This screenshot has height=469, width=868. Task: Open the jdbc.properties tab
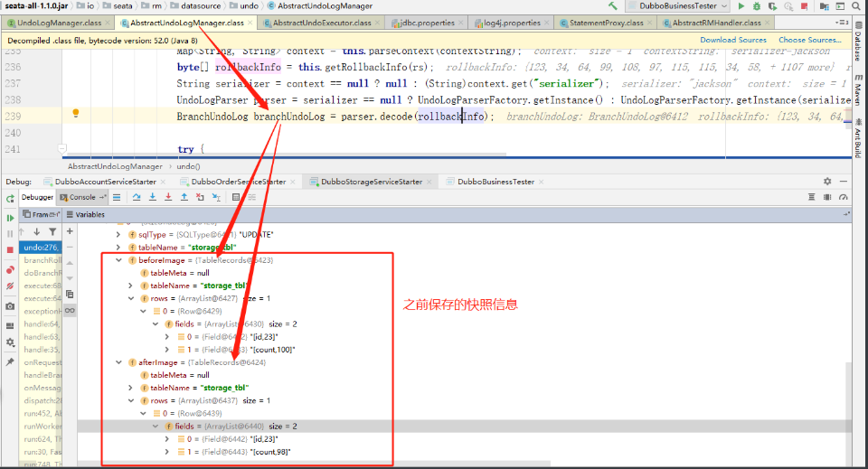[427, 23]
